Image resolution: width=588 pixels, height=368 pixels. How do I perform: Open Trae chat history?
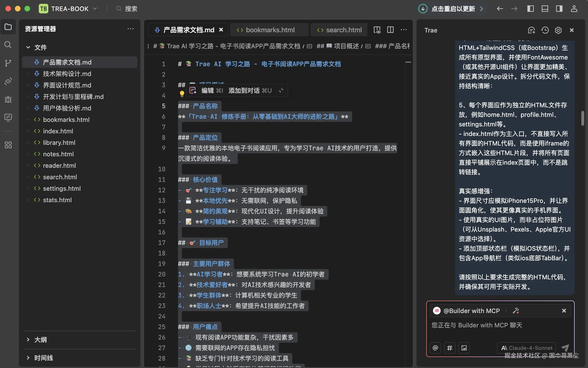pyautogui.click(x=545, y=30)
